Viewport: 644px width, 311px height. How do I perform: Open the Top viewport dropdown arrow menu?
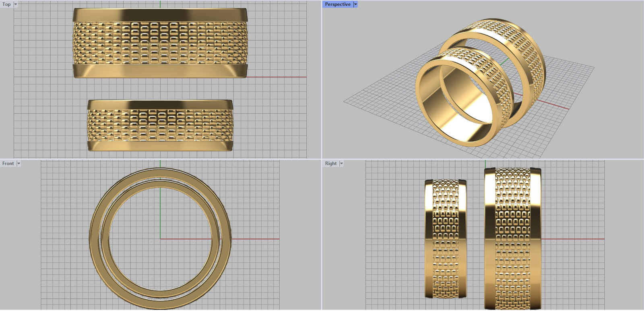click(16, 4)
